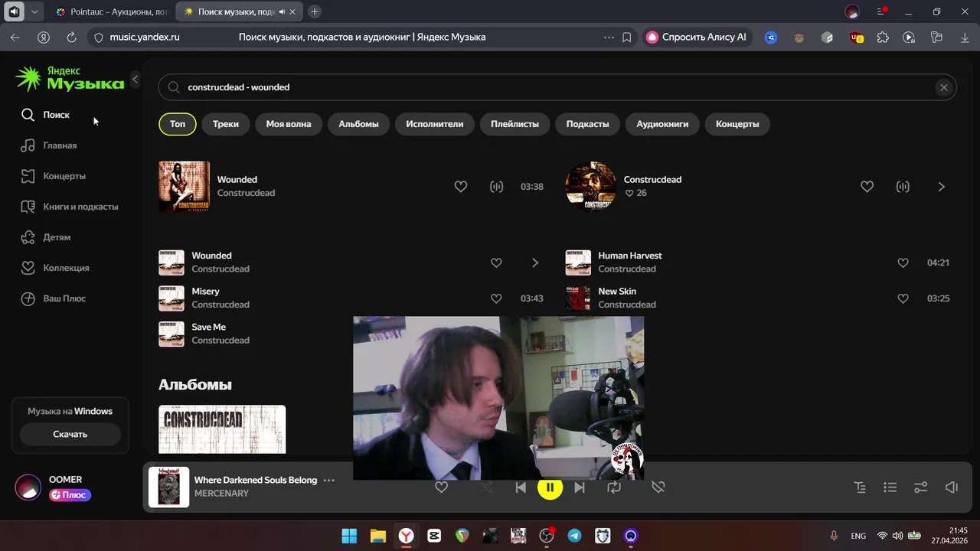Toggle repeat mode
The image size is (980, 551).
[614, 487]
